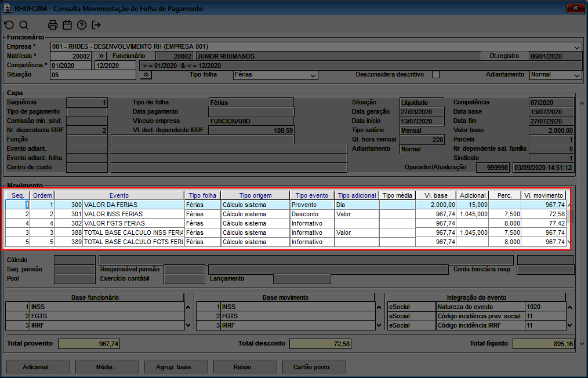
Task: Click the exit arrow toolbar icon
Action: (96, 25)
